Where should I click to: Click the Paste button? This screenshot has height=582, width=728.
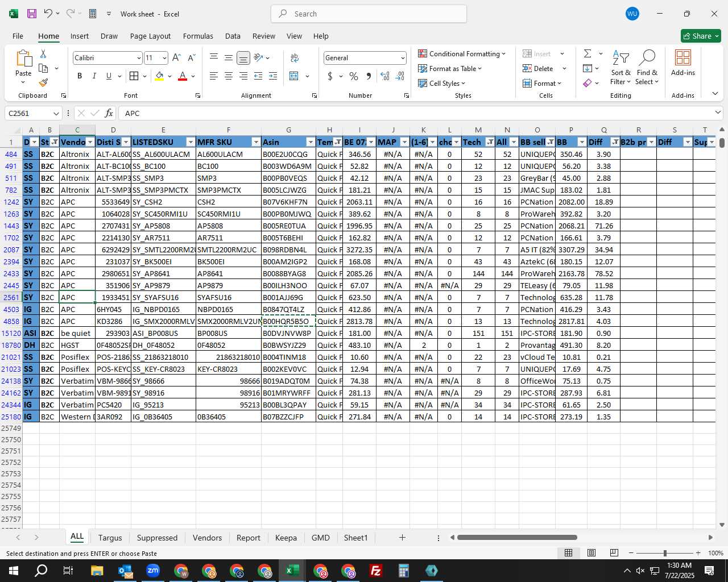coord(23,67)
